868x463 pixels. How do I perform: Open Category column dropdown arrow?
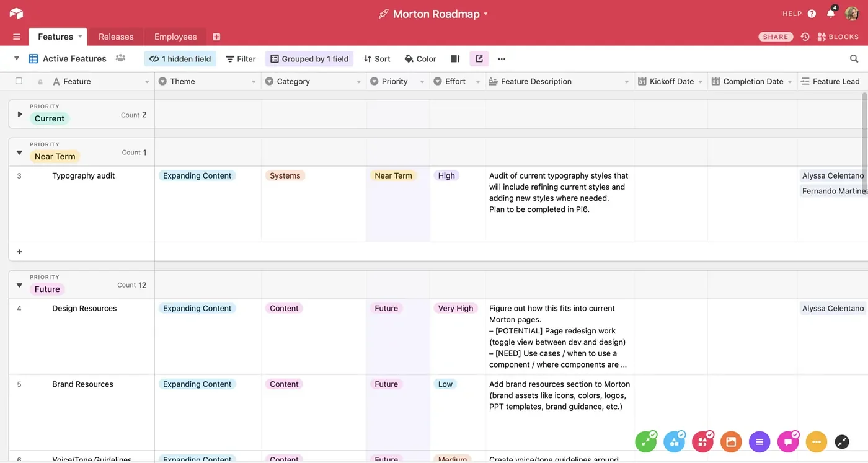click(x=359, y=82)
